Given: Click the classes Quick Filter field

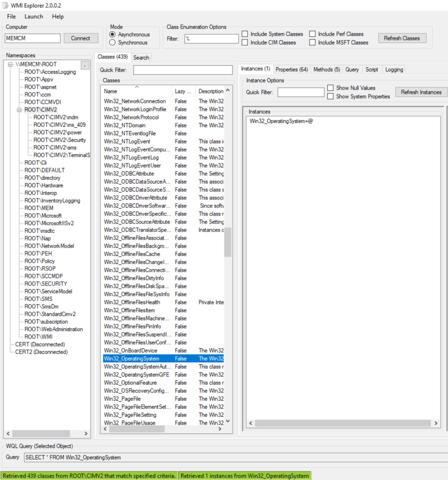Looking at the screenshot, I should pos(183,70).
